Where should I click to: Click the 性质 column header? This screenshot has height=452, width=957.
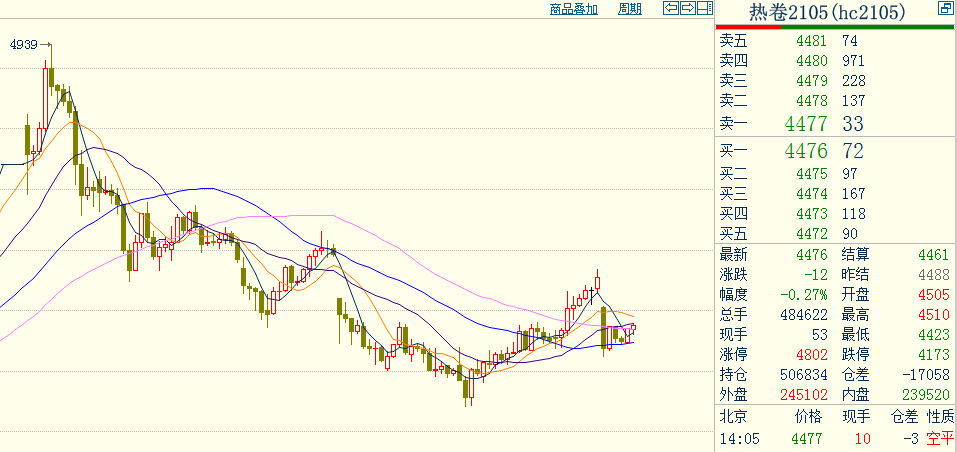[x=940, y=417]
